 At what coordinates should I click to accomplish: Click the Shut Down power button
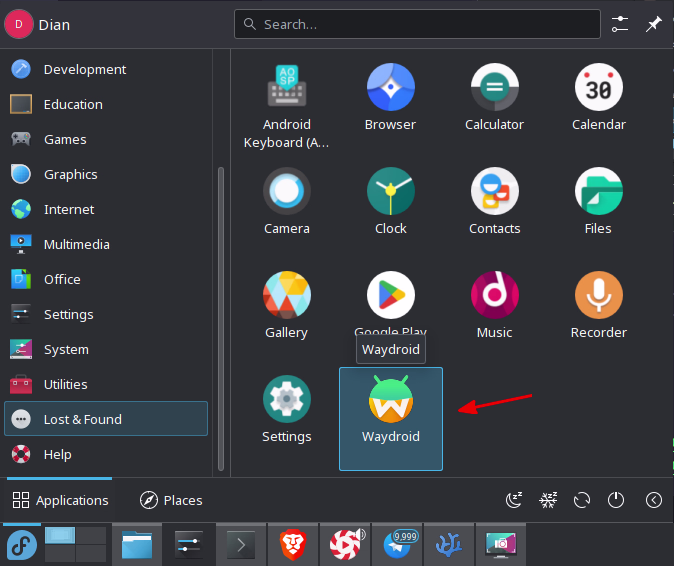pyautogui.click(x=616, y=500)
